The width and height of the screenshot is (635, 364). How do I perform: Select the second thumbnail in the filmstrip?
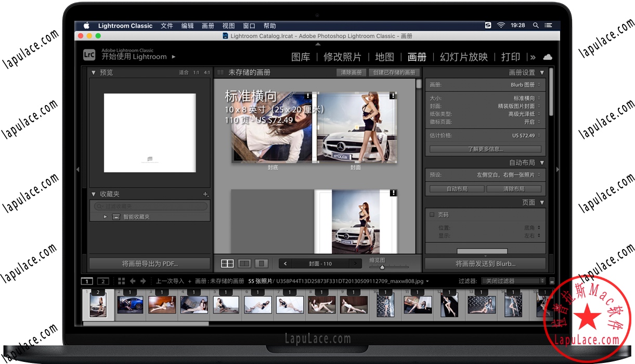coord(130,305)
